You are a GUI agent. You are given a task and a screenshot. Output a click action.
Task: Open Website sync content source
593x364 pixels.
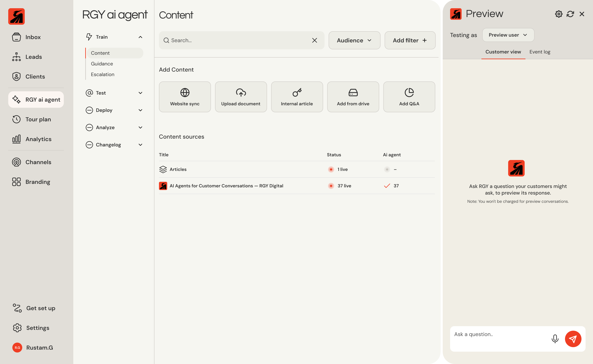pyautogui.click(x=184, y=96)
